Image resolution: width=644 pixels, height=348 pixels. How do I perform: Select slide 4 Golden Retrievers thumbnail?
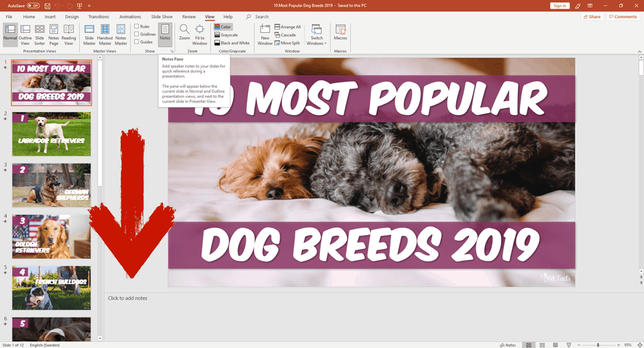tap(52, 237)
